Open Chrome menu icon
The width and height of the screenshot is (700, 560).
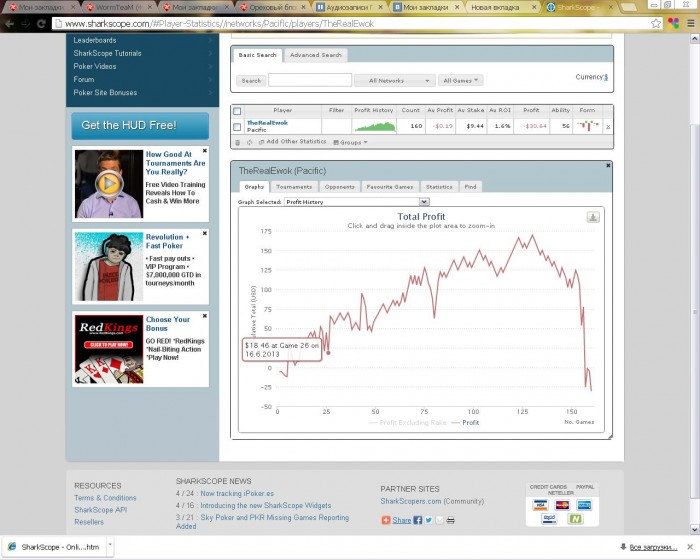(691, 24)
